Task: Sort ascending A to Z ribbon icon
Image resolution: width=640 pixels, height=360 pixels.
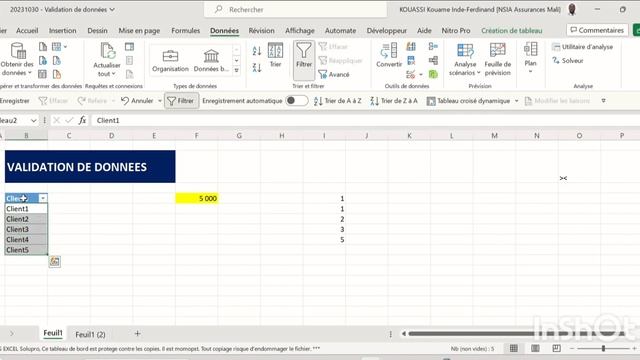Action: 257,51
